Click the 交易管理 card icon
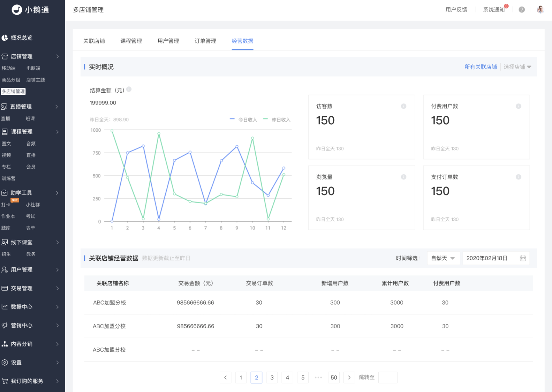The height and width of the screenshot is (392, 552). pyautogui.click(x=5, y=288)
